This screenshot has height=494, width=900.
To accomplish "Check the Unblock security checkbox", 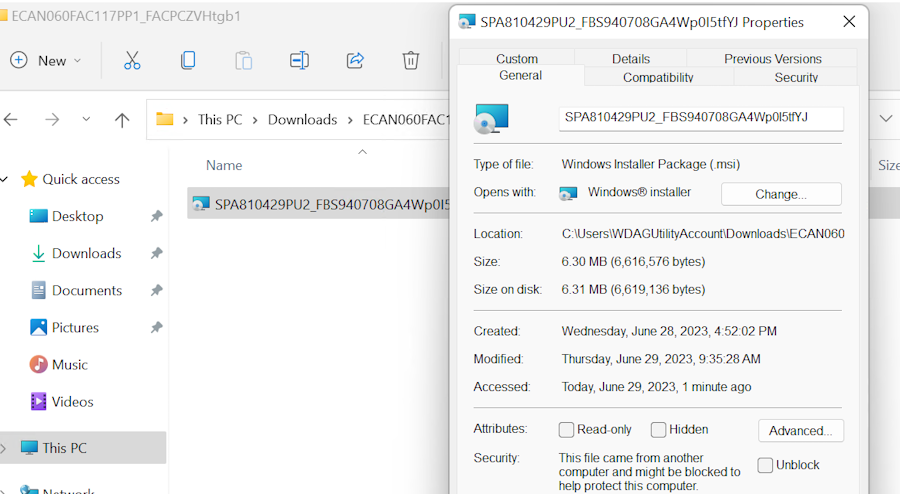I will coord(765,465).
